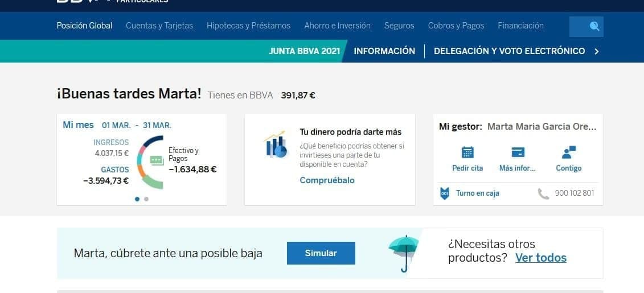644x293 pixels.
Task: Switch to the second Mi mes carousel dot
Action: coord(146,199)
